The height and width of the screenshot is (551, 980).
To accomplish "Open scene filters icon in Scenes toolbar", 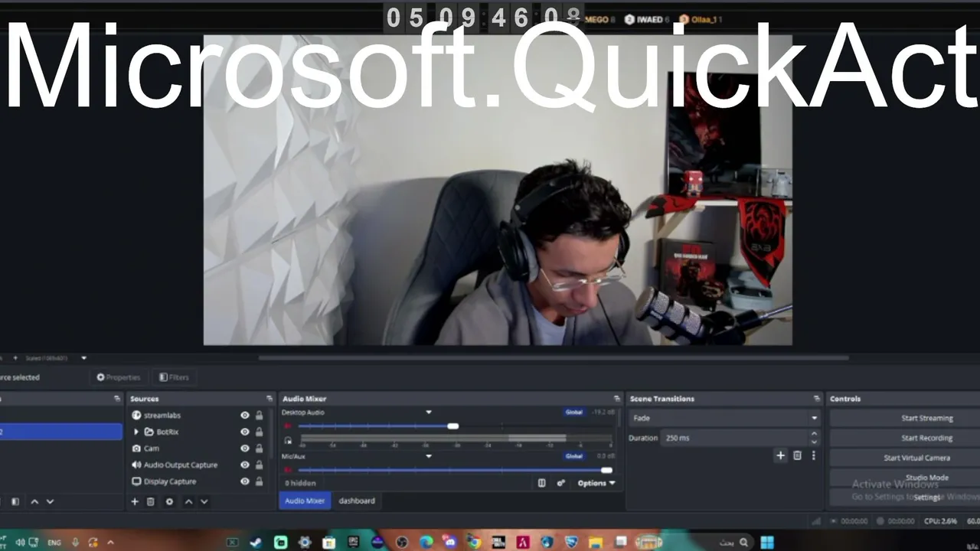I will click(15, 502).
